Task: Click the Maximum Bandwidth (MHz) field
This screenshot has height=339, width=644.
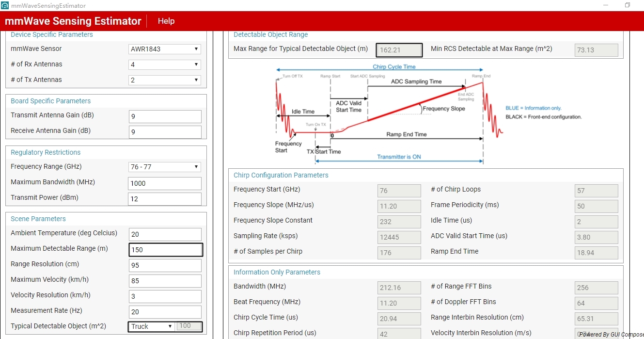Action: (165, 183)
